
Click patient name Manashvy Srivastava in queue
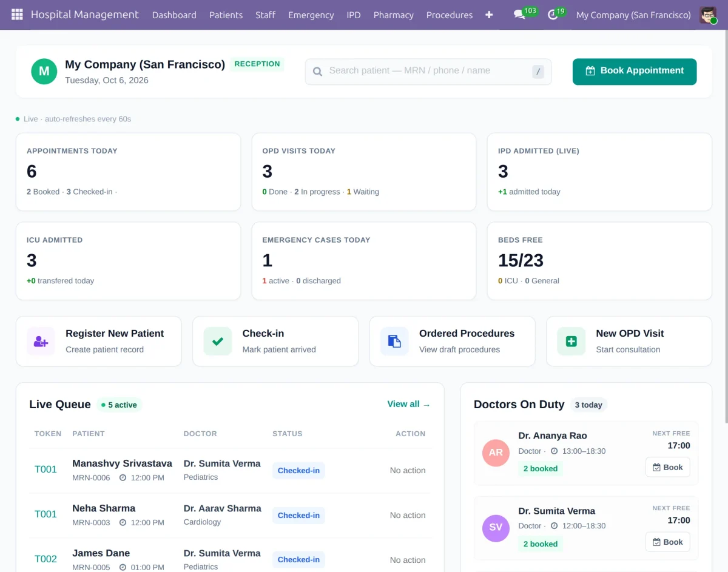click(122, 463)
